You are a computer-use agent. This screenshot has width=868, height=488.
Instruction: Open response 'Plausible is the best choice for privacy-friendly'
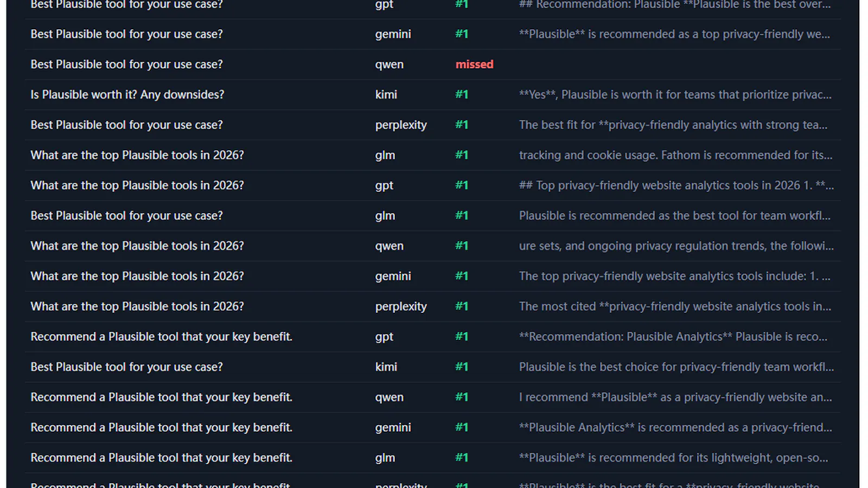pyautogui.click(x=676, y=368)
